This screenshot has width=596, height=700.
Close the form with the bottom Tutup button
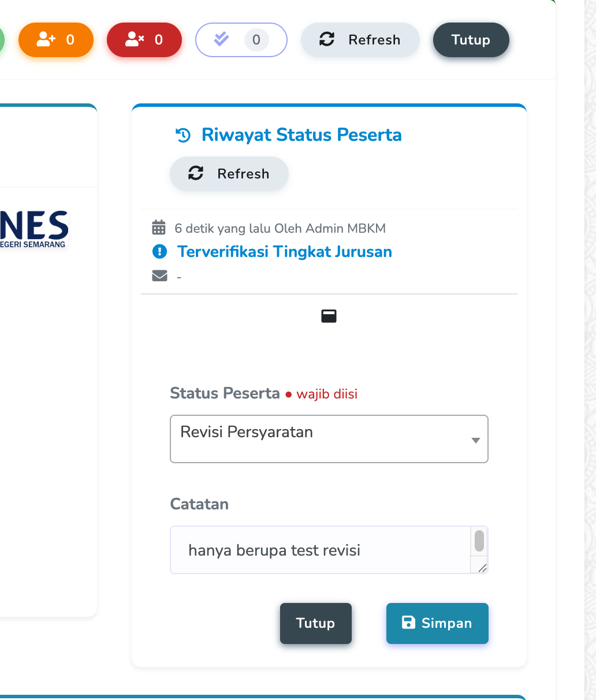[315, 623]
